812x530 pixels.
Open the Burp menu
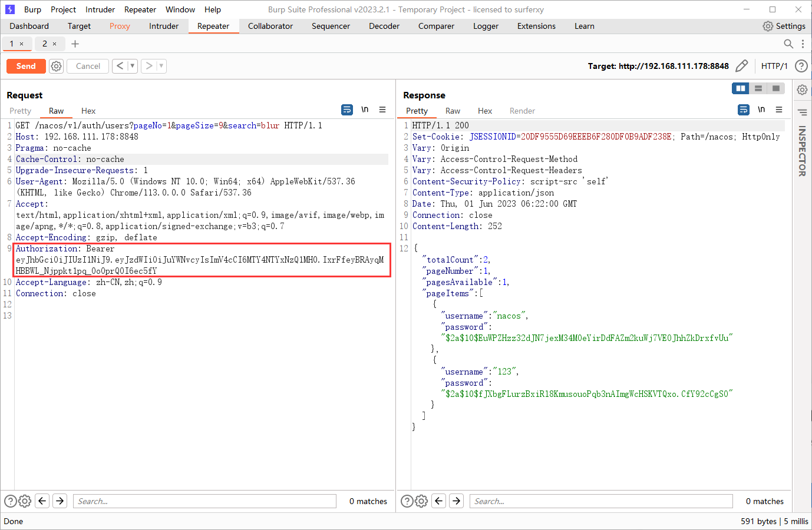[x=32, y=9]
